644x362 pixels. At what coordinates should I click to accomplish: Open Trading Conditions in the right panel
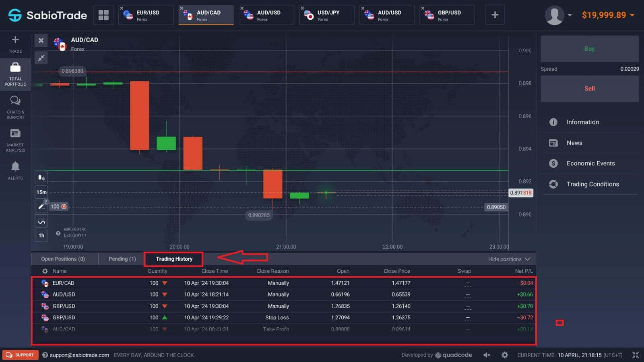[x=592, y=184]
